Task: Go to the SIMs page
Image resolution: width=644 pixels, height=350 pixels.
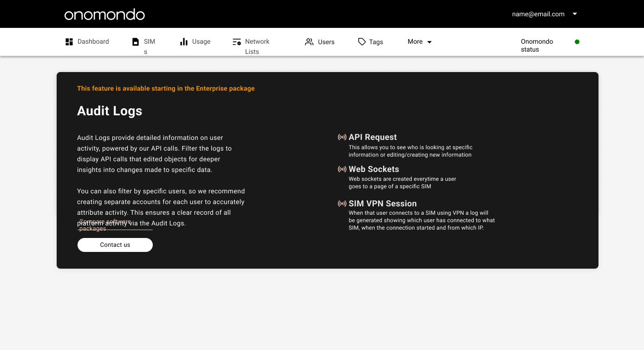Action: pos(144,46)
